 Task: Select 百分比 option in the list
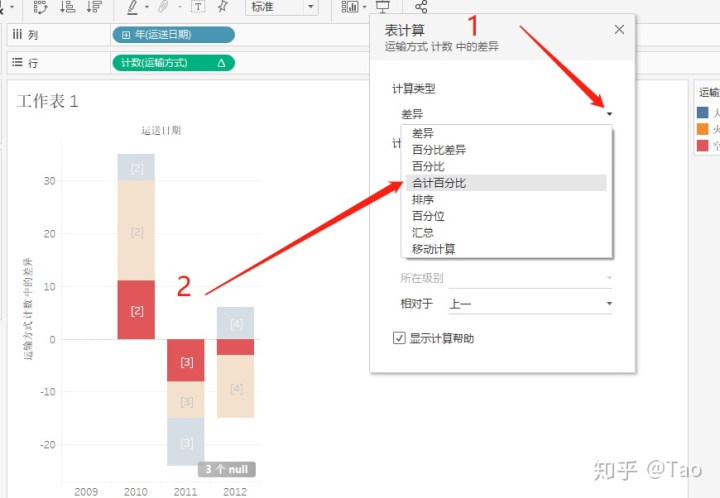[x=506, y=167]
